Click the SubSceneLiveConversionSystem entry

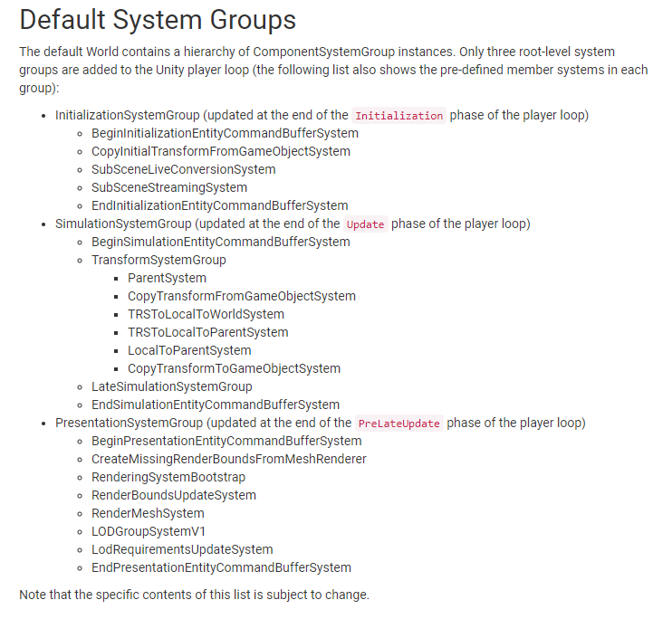[183, 169]
